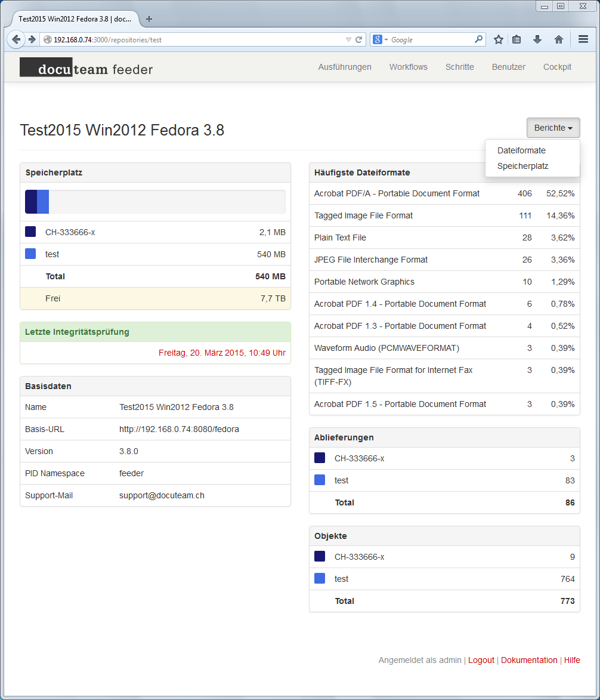The height and width of the screenshot is (700, 600).
Task: Choose Speicherplatz from Berichte menu
Action: pyautogui.click(x=522, y=166)
